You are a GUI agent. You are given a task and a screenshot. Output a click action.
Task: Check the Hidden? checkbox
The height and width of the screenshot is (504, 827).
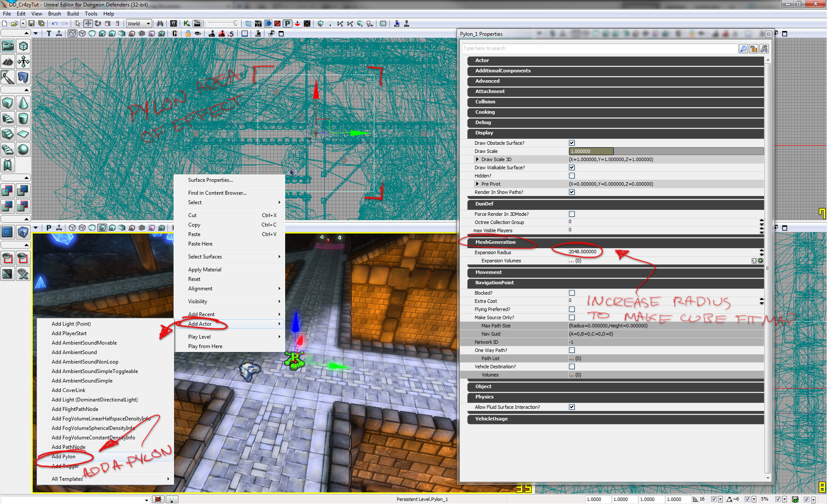pos(572,176)
